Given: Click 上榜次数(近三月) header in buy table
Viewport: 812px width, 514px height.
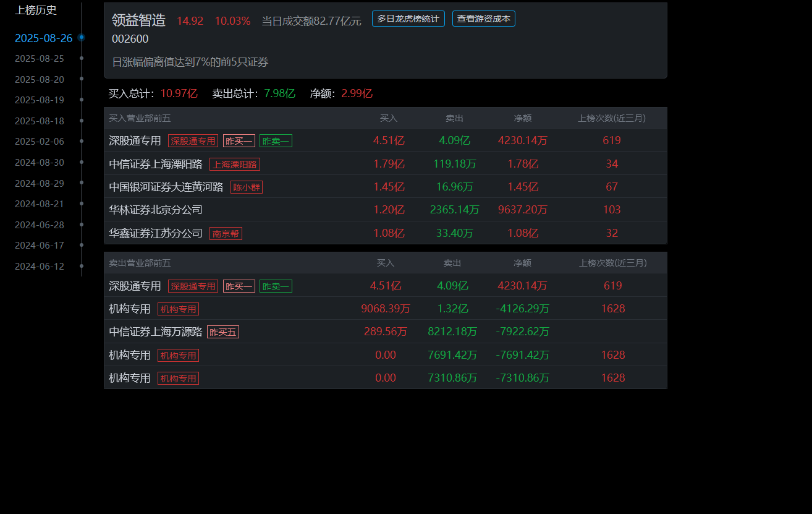Looking at the screenshot, I should [612, 118].
